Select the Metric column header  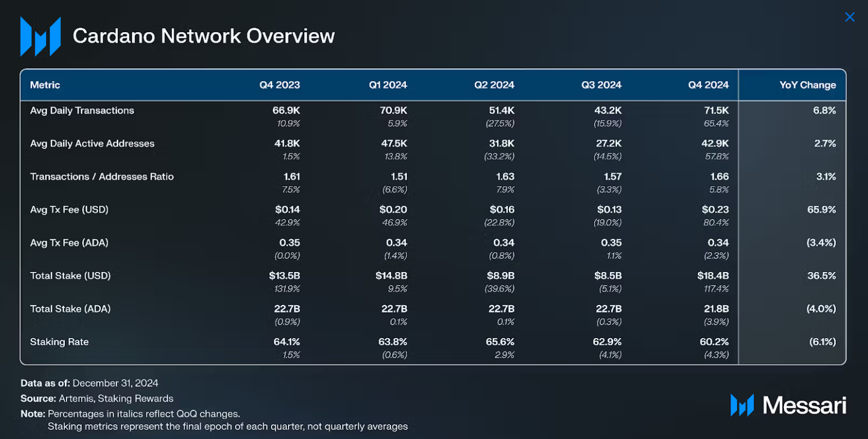pos(45,85)
